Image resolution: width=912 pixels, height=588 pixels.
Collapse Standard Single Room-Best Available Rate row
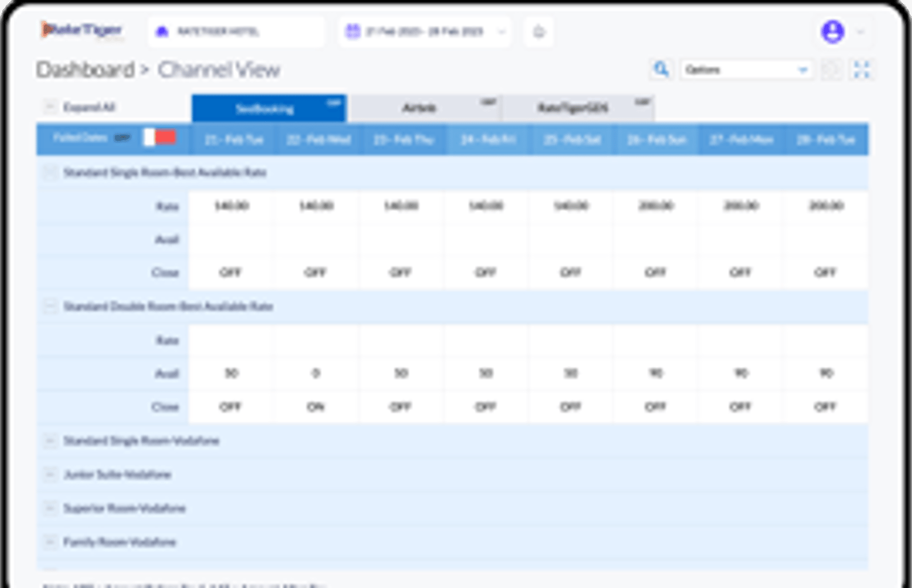point(50,172)
